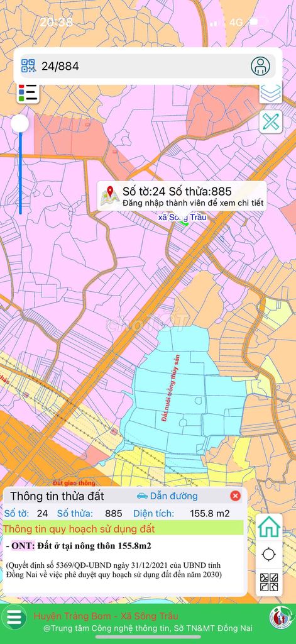Tap Huyện Trảng Bom - Xã Sông Trầu label
Screen dimensions: 296x644
pos(106,616)
